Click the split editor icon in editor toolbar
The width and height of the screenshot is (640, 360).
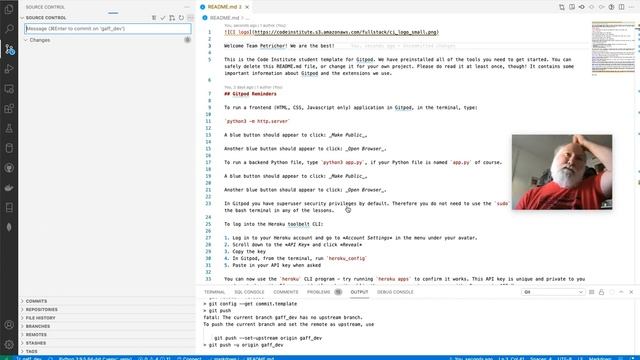click(x=621, y=7)
